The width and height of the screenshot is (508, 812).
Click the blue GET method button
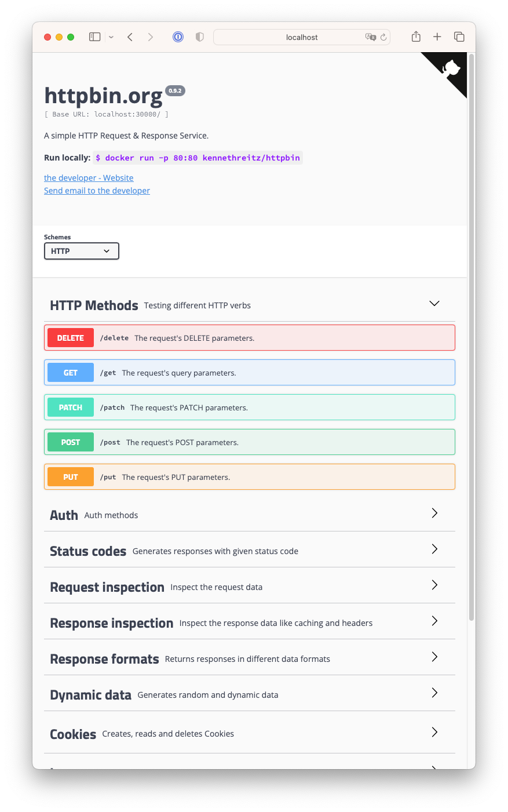(71, 373)
